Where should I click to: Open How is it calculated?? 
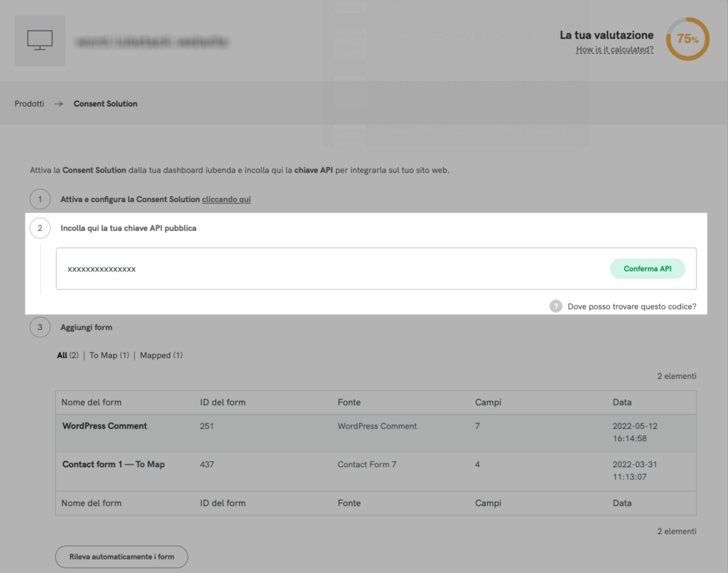pos(614,49)
